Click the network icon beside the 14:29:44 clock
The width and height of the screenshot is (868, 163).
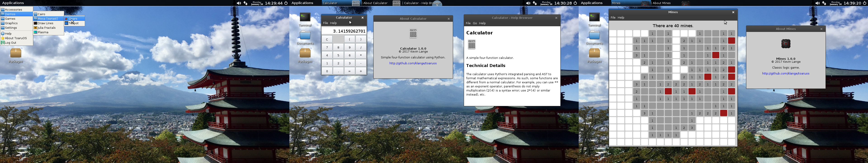(245, 3)
